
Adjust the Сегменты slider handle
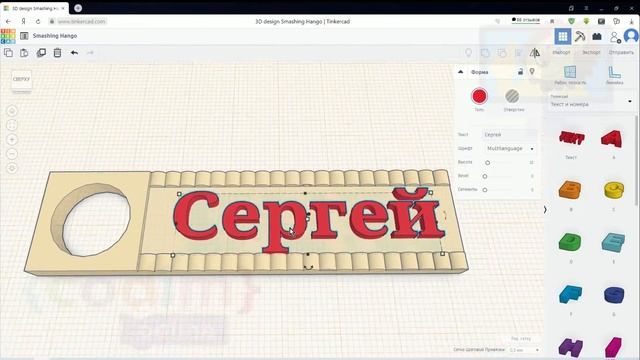coord(485,190)
